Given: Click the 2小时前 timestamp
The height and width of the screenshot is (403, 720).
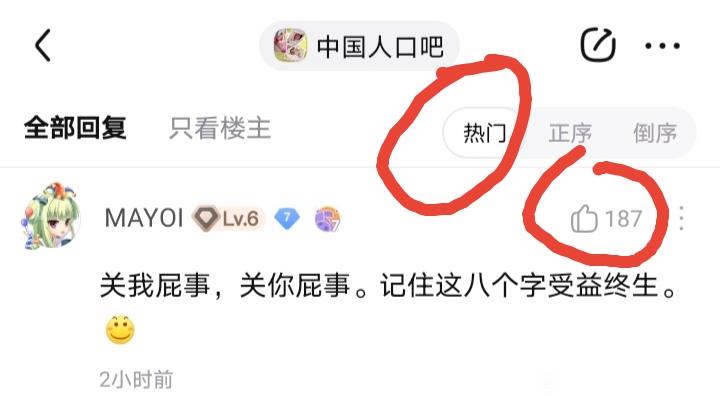Looking at the screenshot, I should (136, 380).
